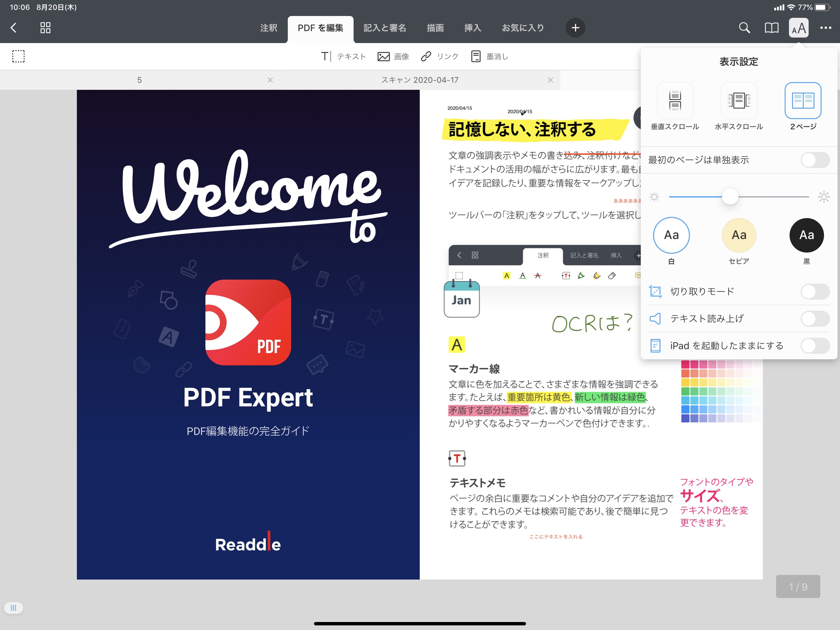Choose the 画像 image tool
The width and height of the screenshot is (840, 630).
pyautogui.click(x=393, y=56)
